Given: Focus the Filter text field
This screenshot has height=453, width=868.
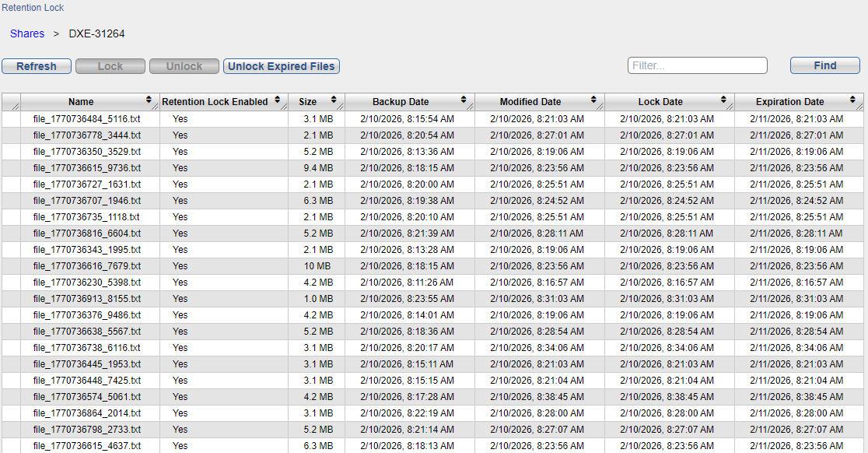Looking at the screenshot, I should [697, 66].
